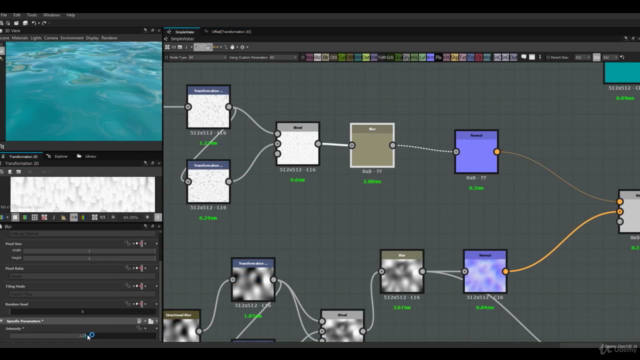
Task: Click the Pixel Ratio inheritance method button
Action: [x=141, y=268]
